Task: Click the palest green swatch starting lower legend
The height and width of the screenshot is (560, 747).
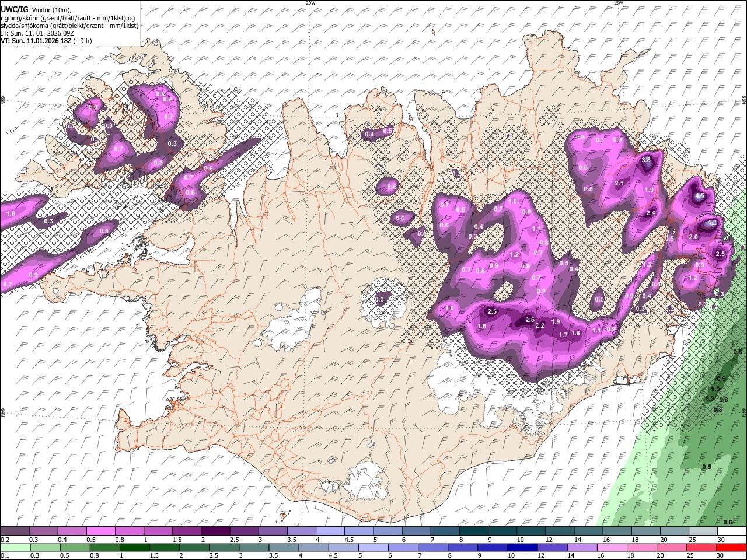Action: pyautogui.click(x=15, y=547)
